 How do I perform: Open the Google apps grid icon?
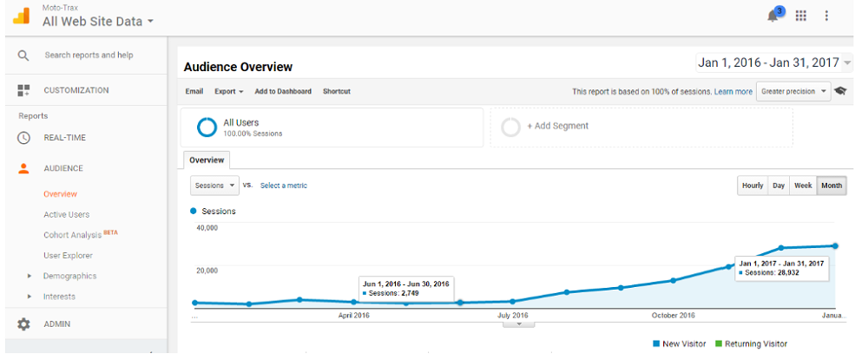click(x=800, y=16)
